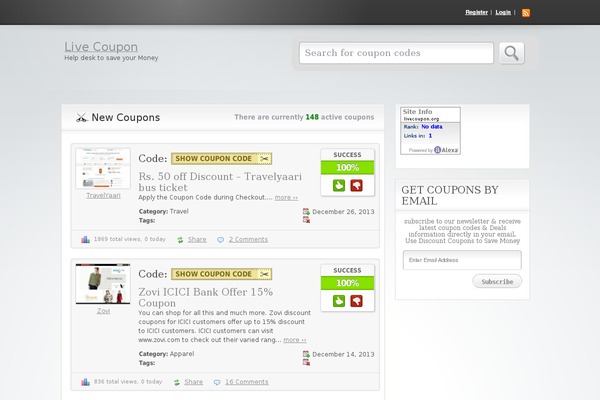The image size is (600, 400).
Task: Click stats chart icon for Travelyaari coupon
Action: [x=86, y=239]
